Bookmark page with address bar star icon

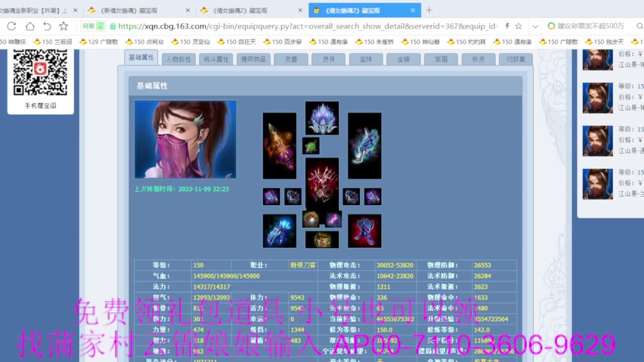pyautogui.click(x=518, y=26)
